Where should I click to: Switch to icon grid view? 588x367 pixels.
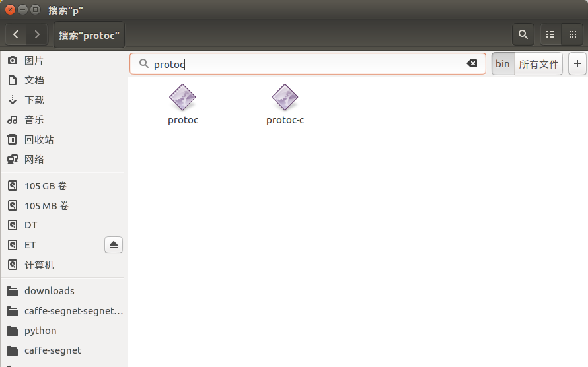(x=572, y=34)
